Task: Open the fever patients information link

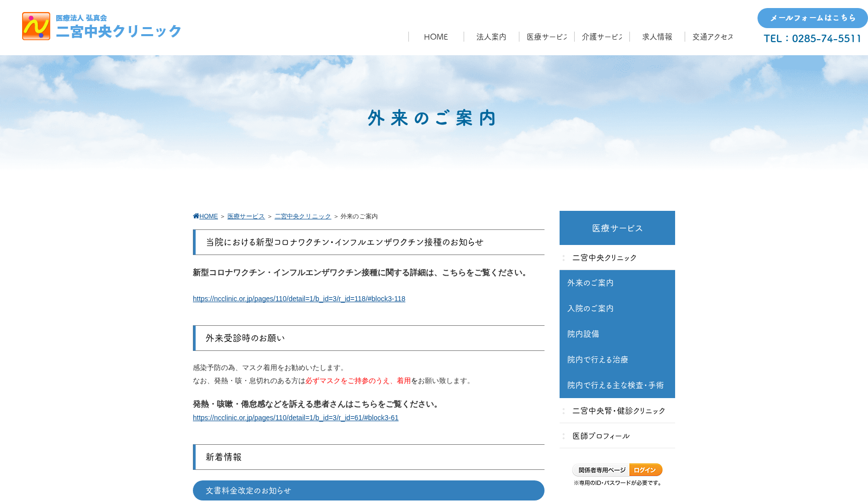Action: [295, 417]
